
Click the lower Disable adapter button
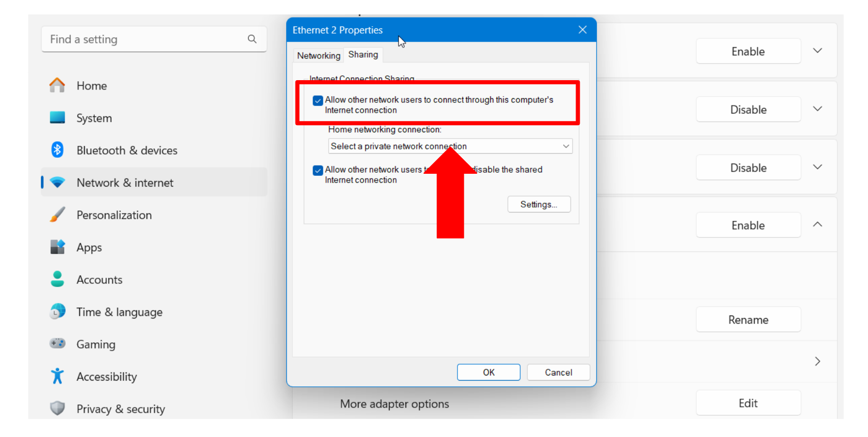[748, 168]
